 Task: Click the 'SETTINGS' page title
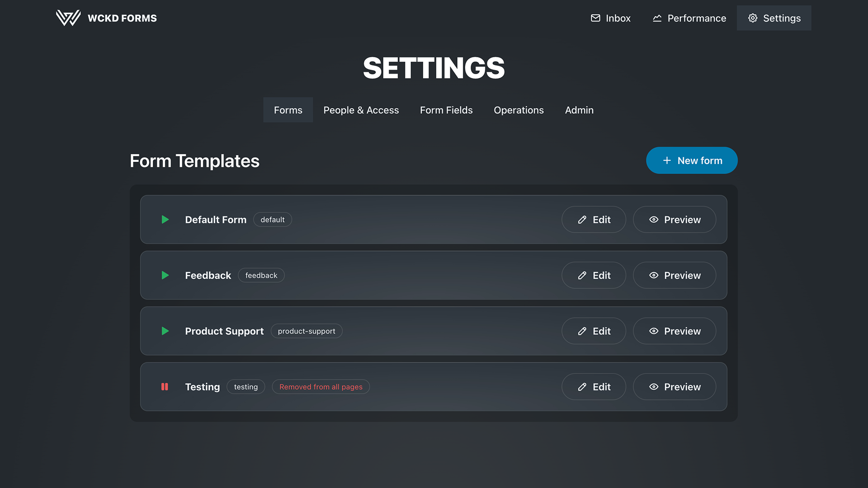tap(434, 68)
